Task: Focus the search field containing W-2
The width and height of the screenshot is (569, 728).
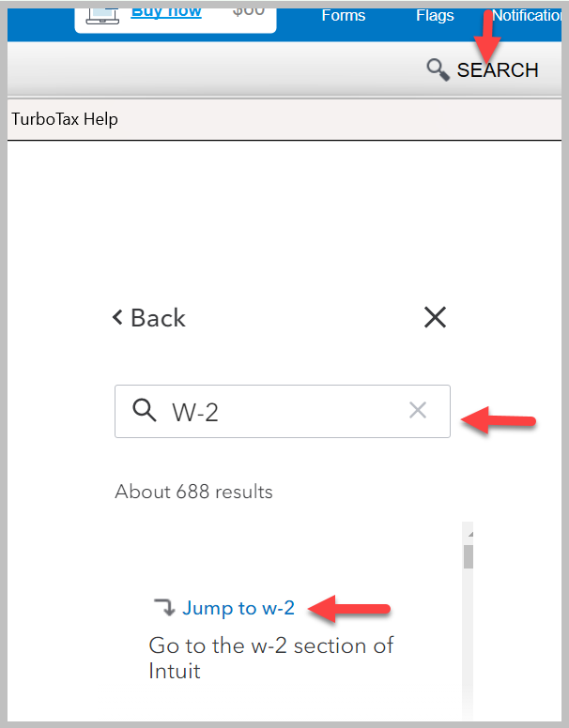Action: tap(282, 411)
